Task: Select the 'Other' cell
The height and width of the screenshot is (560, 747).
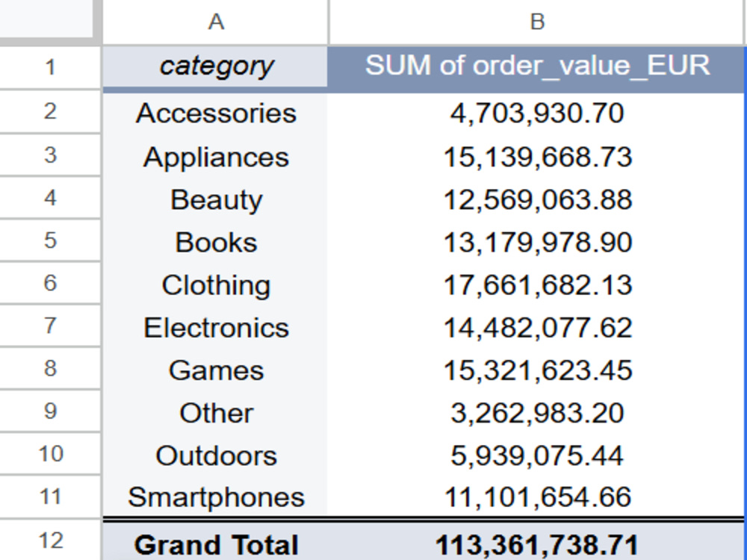Action: (x=215, y=413)
